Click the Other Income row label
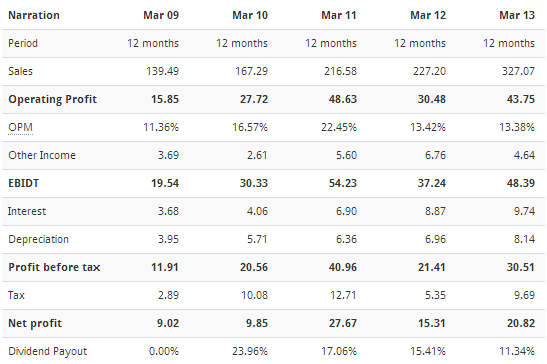Screen dimensions: 547x364 point(42,155)
